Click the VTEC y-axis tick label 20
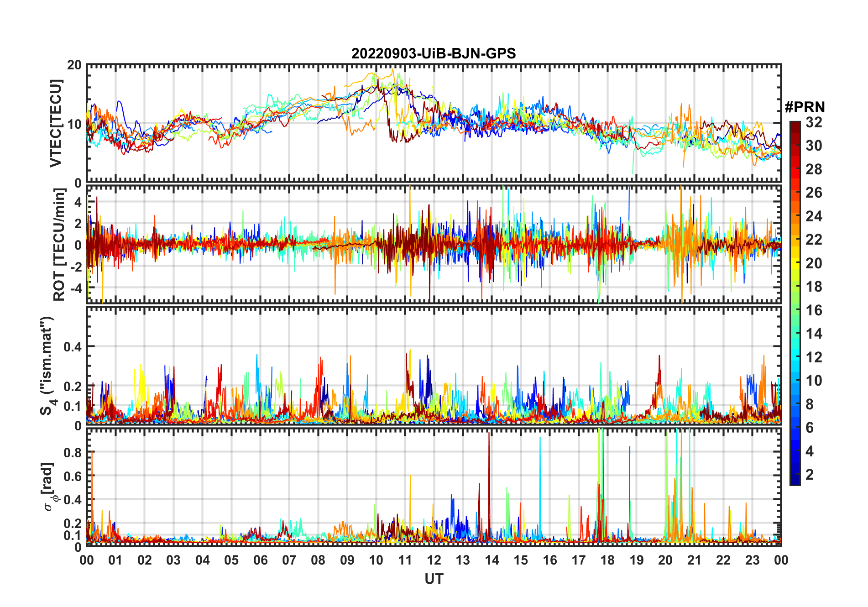Viewport: 868px width, 607px height. coord(74,65)
